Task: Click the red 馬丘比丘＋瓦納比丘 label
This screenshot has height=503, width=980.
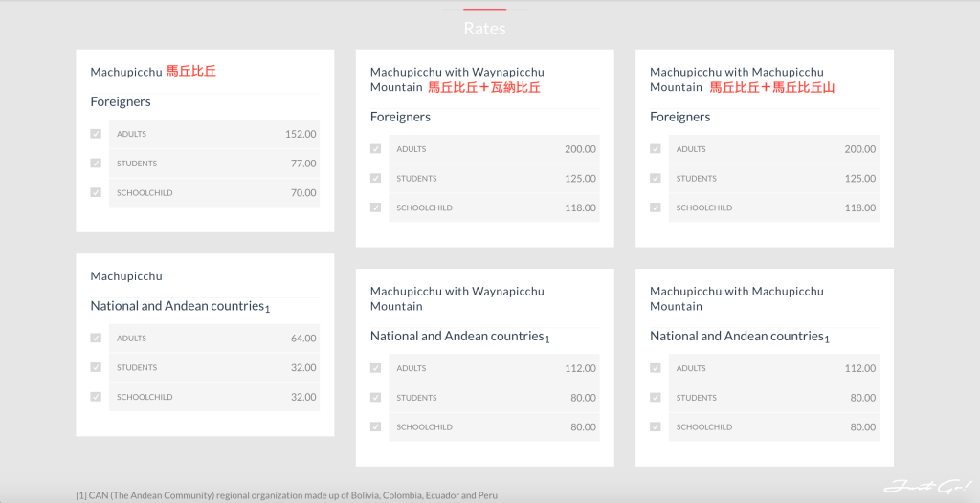Action: tap(483, 87)
